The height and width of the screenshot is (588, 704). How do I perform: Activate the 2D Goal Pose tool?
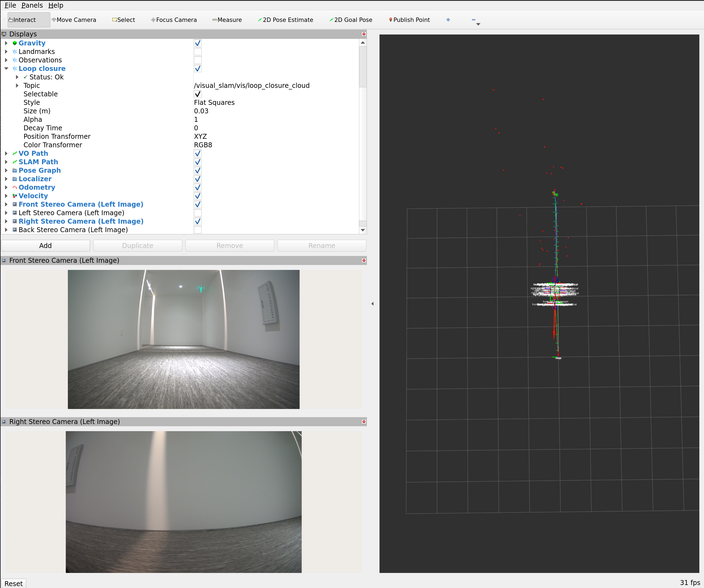[x=351, y=20]
